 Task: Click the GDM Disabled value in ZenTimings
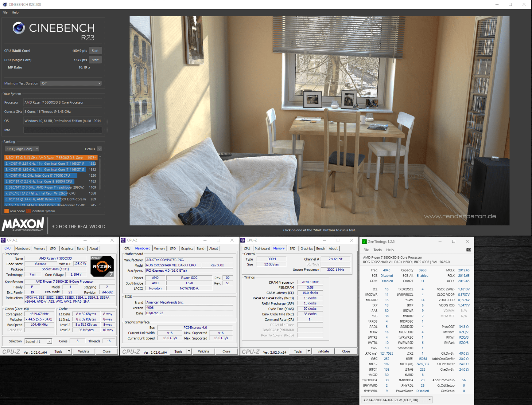(x=386, y=281)
